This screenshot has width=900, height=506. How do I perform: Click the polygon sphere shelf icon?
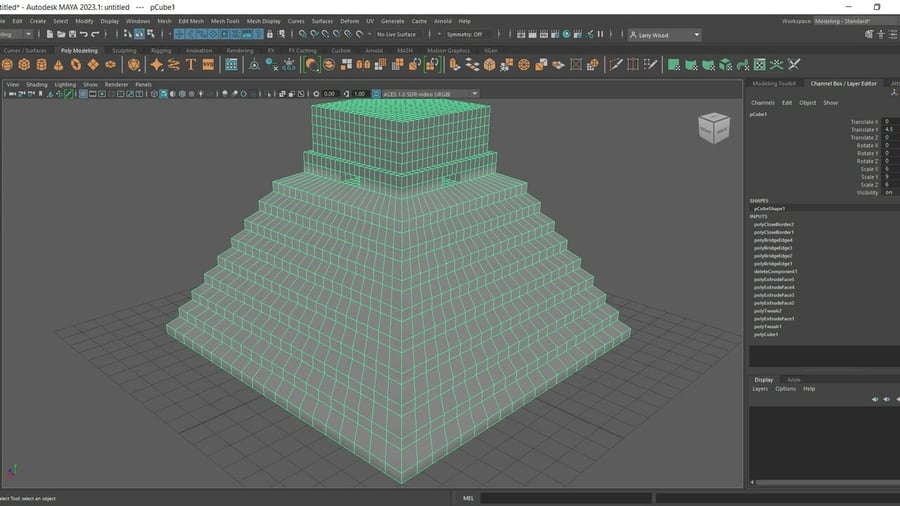[x=7, y=65]
